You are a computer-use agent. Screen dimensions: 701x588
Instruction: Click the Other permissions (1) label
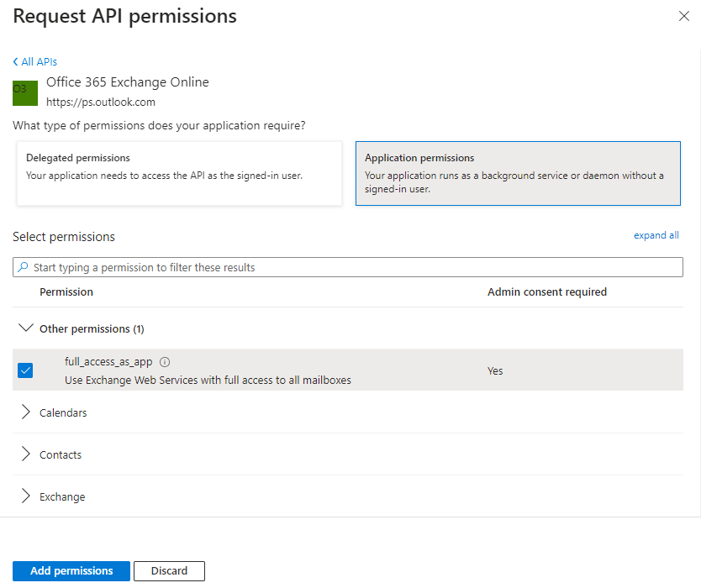[92, 328]
